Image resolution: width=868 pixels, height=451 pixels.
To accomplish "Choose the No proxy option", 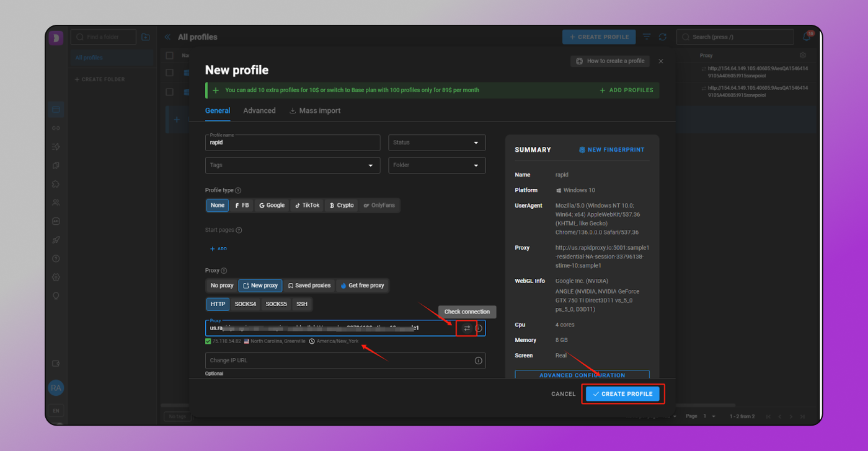I will tap(222, 286).
